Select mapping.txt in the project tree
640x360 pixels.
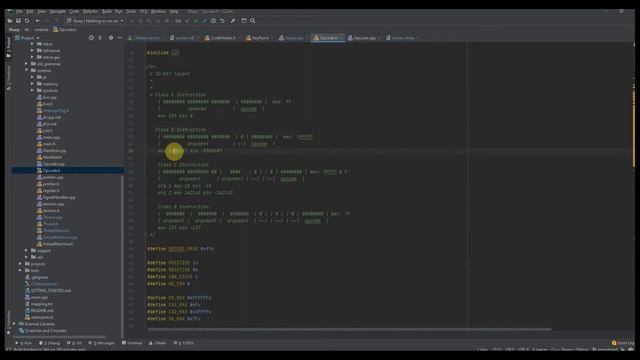point(42,304)
